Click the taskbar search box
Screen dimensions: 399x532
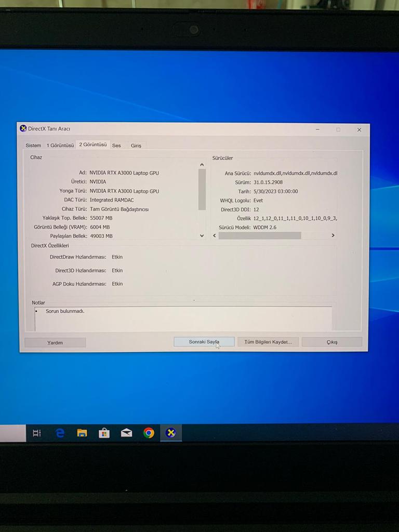[x=13, y=433]
